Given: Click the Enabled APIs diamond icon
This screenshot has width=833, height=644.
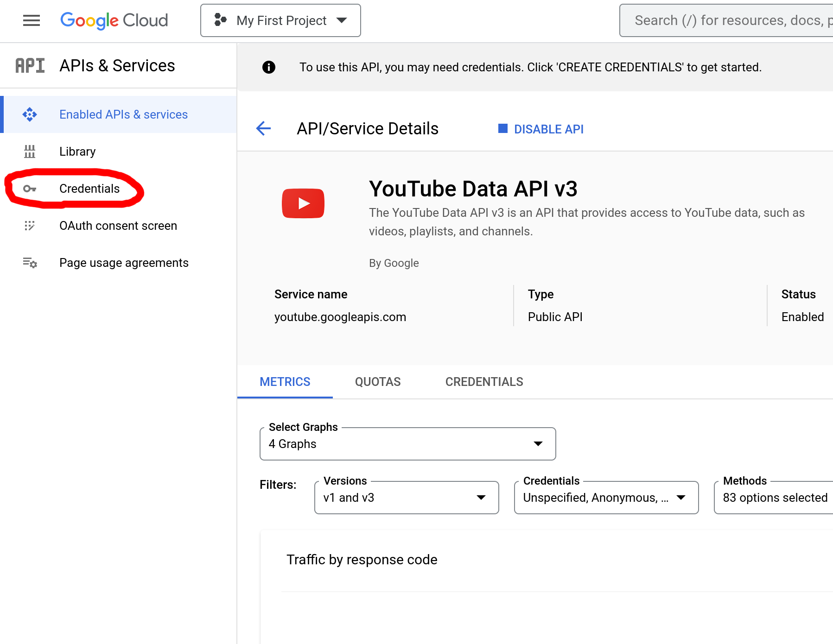Looking at the screenshot, I should point(30,114).
